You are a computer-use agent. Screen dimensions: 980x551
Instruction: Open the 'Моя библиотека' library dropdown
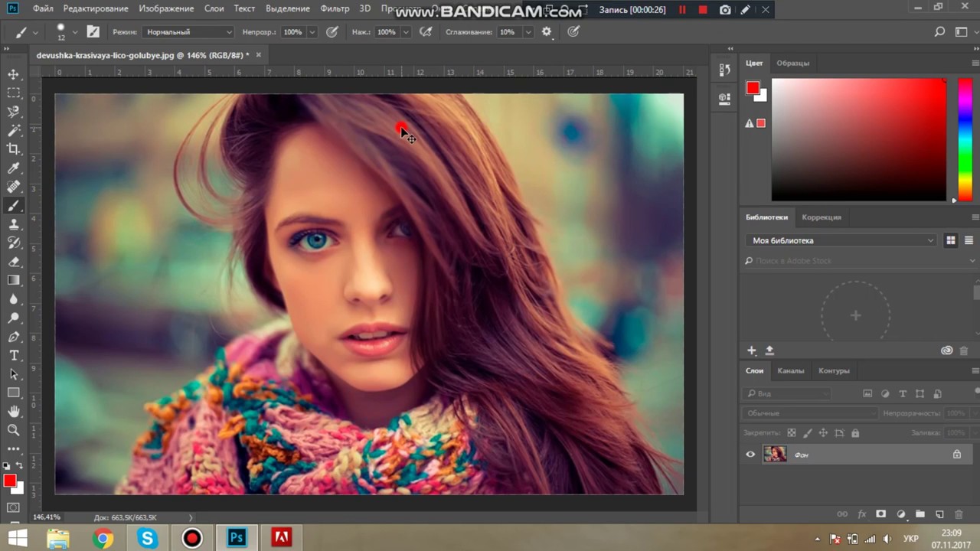(x=841, y=240)
